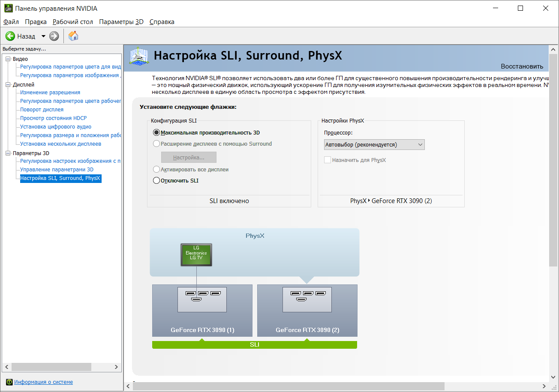This screenshot has width=559, height=392.
Task: Open the PhysX processor dropdown
Action: (x=374, y=145)
